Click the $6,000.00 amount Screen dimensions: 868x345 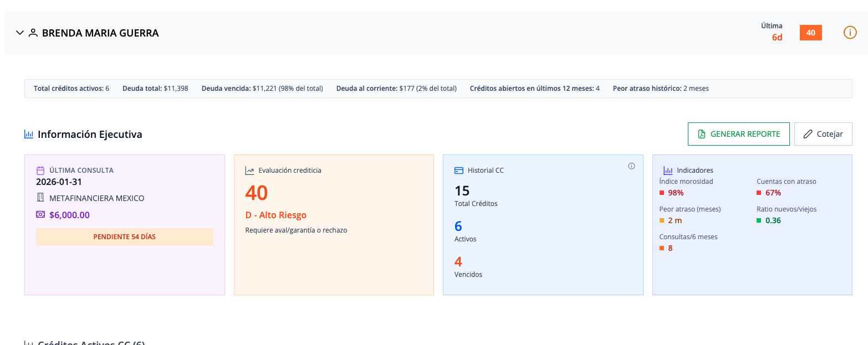(x=69, y=215)
